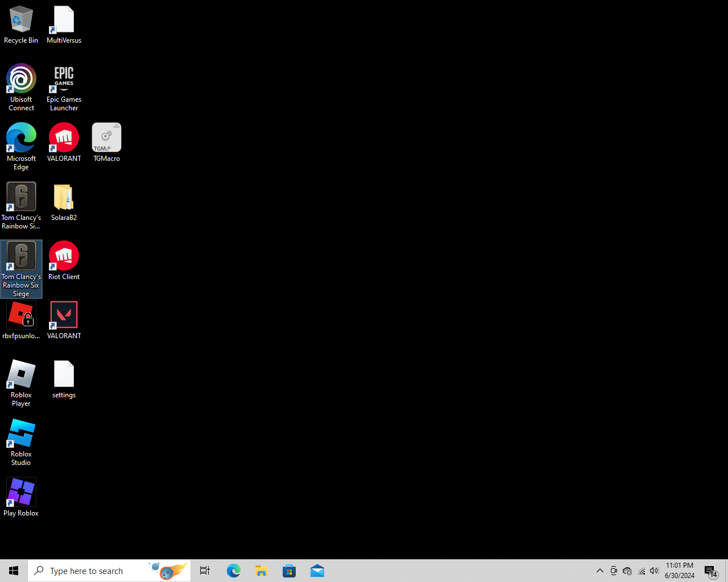Select the TGMacro desktop icon

(106, 143)
